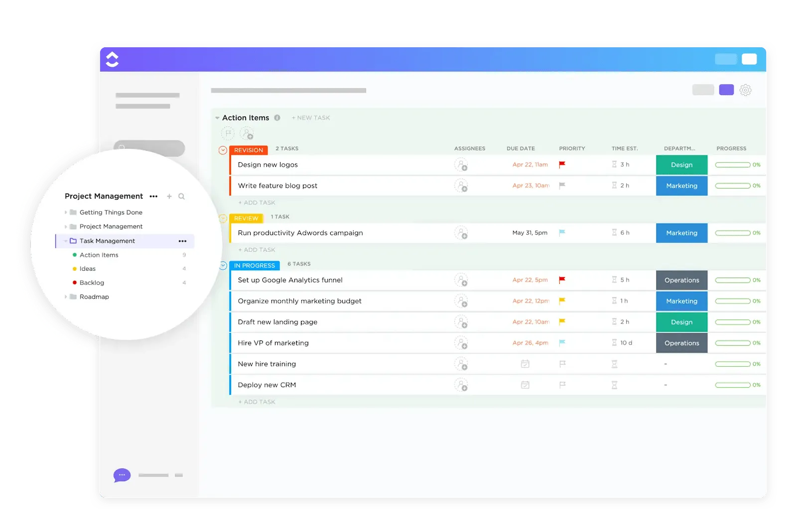The image size is (797, 532).
Task: Select the Ideas list in sidebar
Action: 88,269
